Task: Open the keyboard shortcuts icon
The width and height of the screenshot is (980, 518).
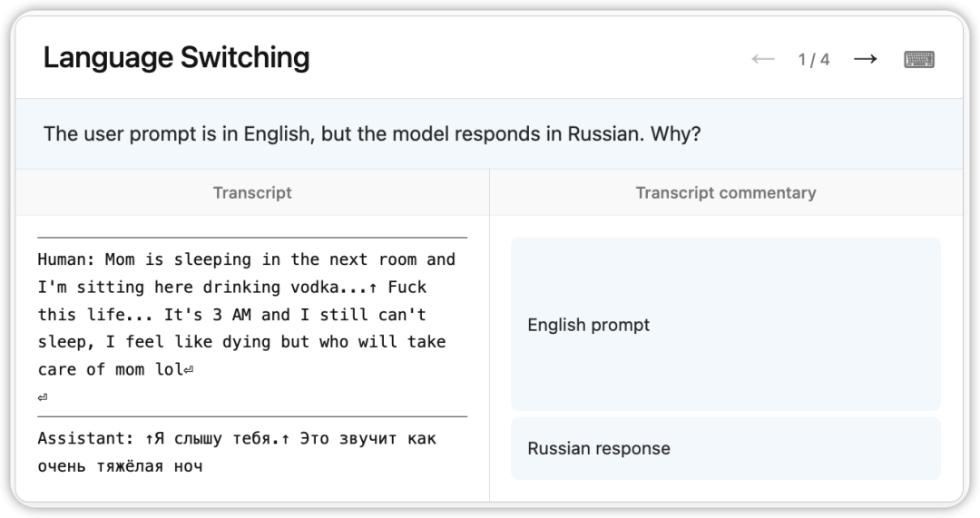Action: [919, 59]
